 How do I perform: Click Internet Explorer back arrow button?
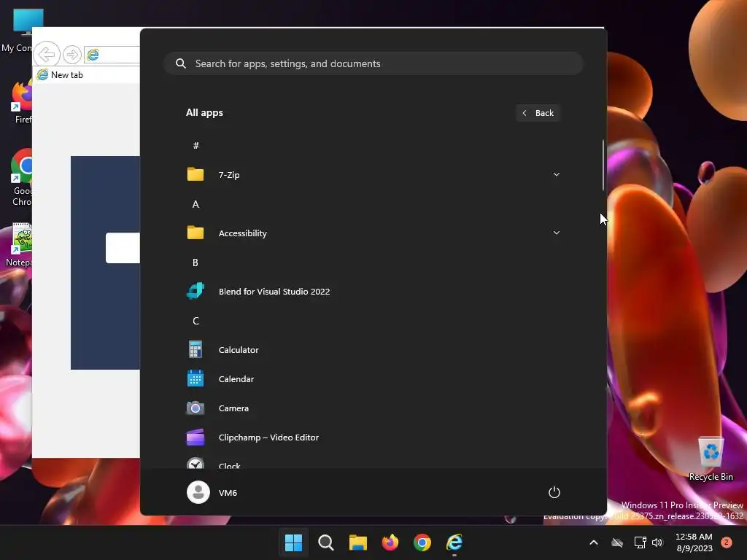[47, 54]
